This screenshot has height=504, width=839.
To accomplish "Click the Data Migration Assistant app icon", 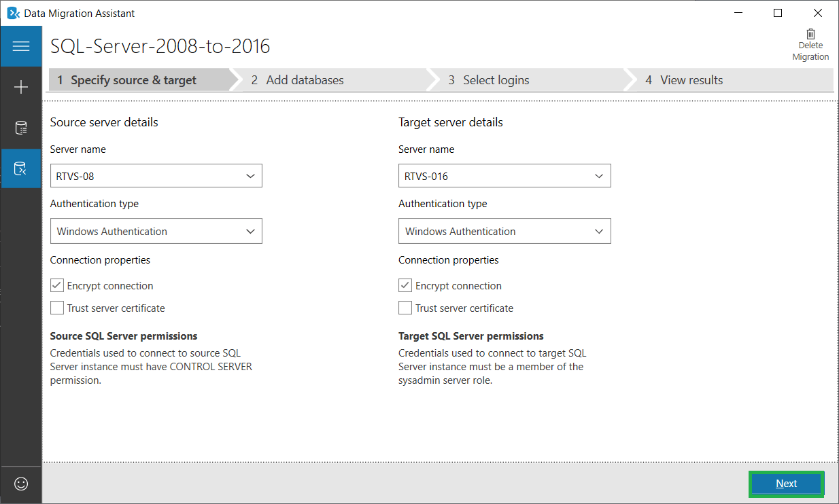I will pos(13,13).
